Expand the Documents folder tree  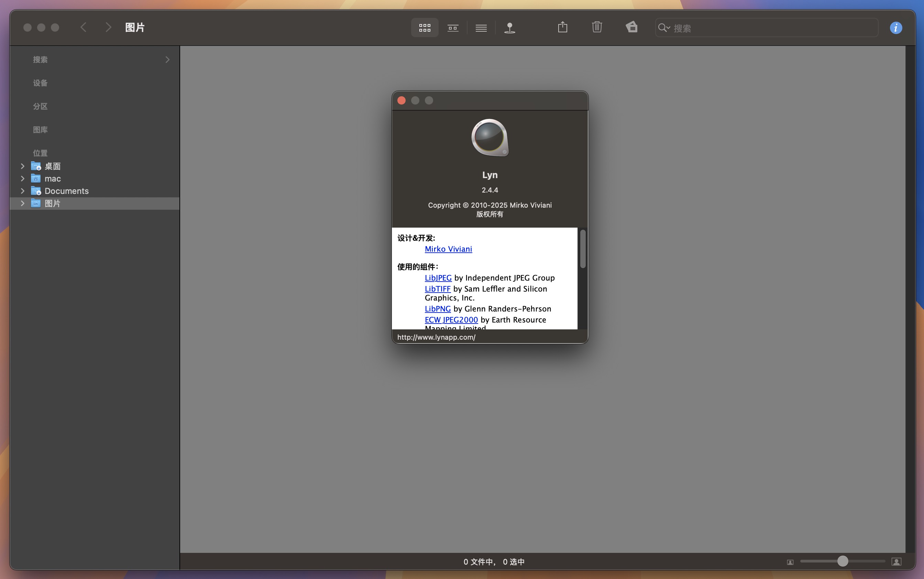point(22,191)
